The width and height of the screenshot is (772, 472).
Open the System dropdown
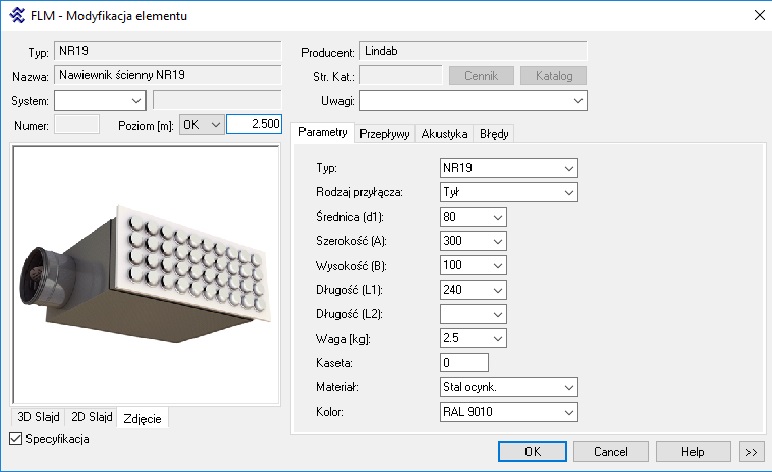pos(100,100)
